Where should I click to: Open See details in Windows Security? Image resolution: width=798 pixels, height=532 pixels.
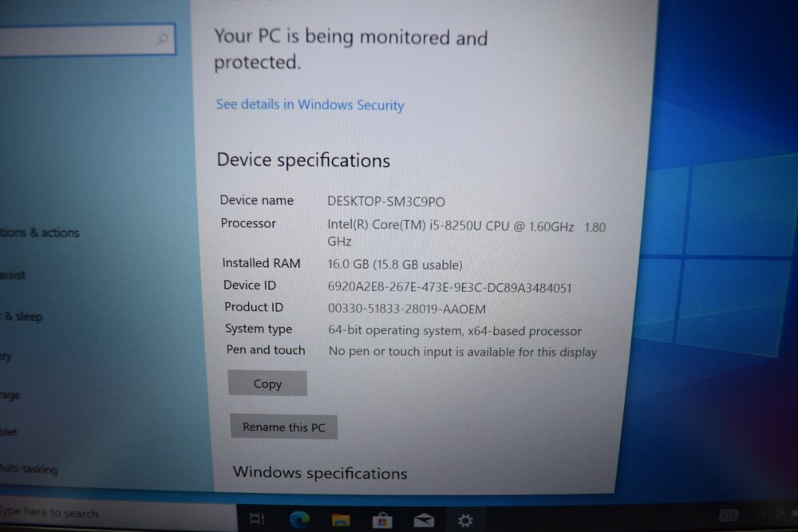tap(310, 104)
